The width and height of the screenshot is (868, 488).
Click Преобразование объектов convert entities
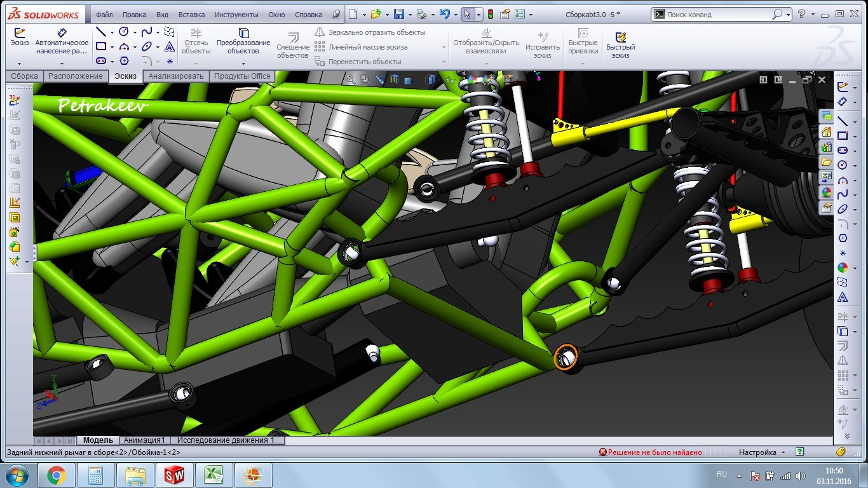click(x=243, y=41)
